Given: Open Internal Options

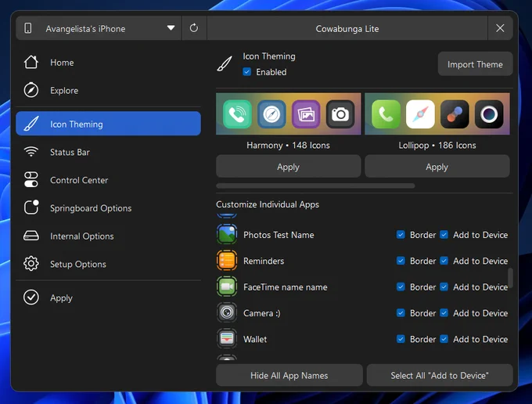Looking at the screenshot, I should (108, 236).
